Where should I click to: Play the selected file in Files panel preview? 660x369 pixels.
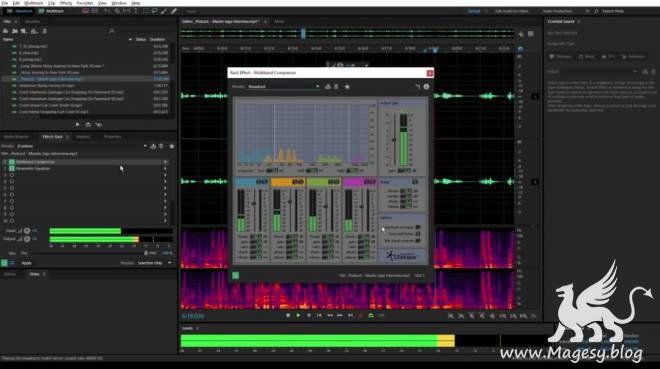(x=77, y=125)
